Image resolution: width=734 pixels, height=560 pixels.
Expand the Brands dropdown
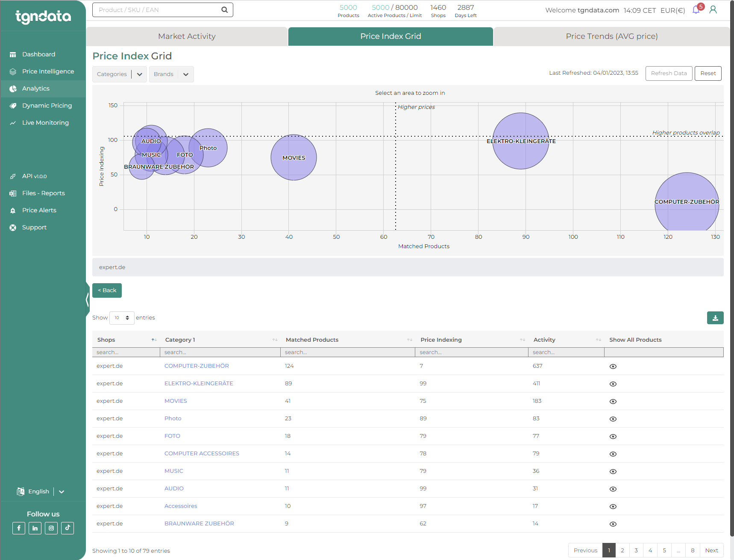coord(171,74)
